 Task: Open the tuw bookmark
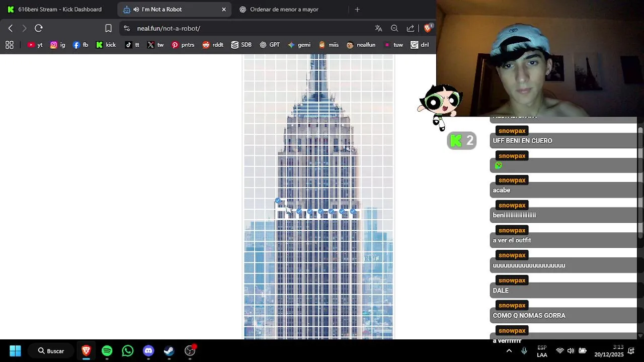(x=393, y=45)
